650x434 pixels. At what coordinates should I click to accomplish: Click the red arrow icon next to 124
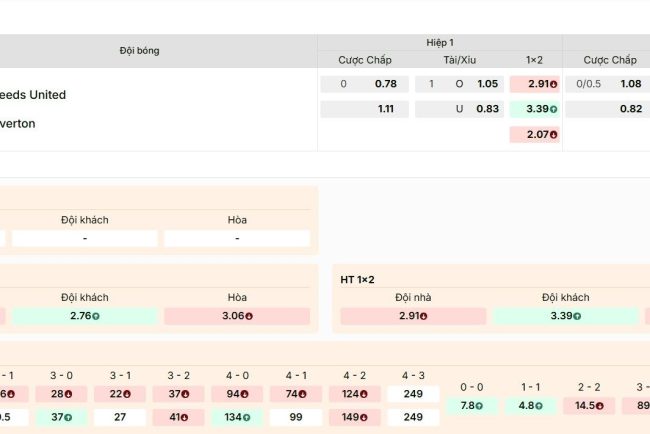364,394
